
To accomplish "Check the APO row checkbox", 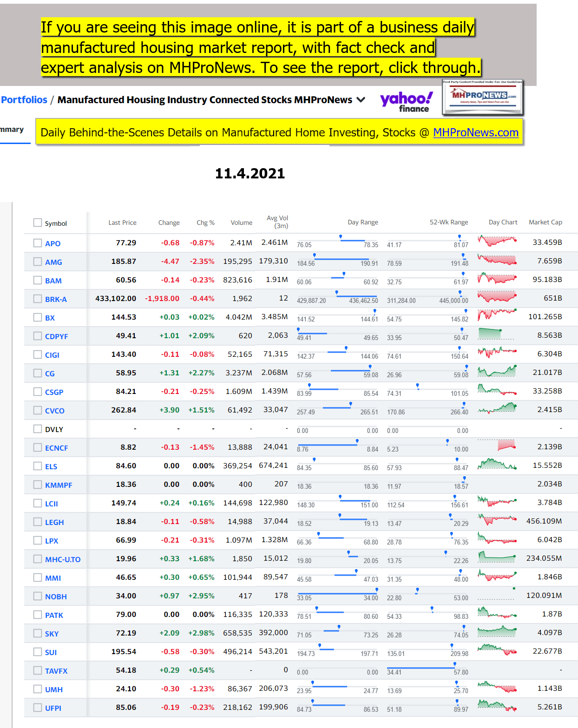I will click(x=38, y=243).
